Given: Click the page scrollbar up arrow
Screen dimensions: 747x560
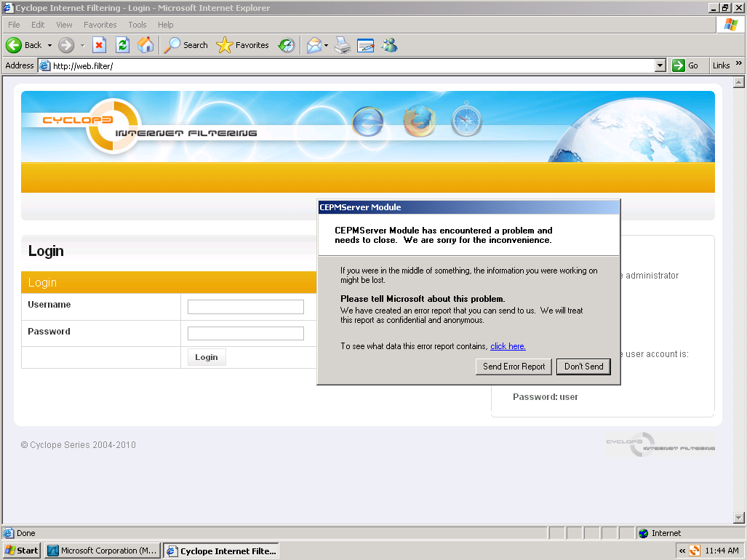Looking at the screenshot, I should (738, 82).
